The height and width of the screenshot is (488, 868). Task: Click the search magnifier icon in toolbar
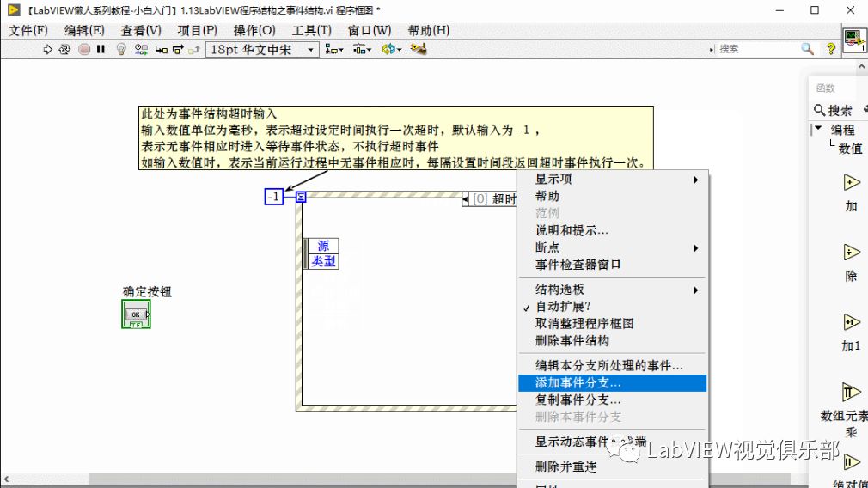coord(807,49)
